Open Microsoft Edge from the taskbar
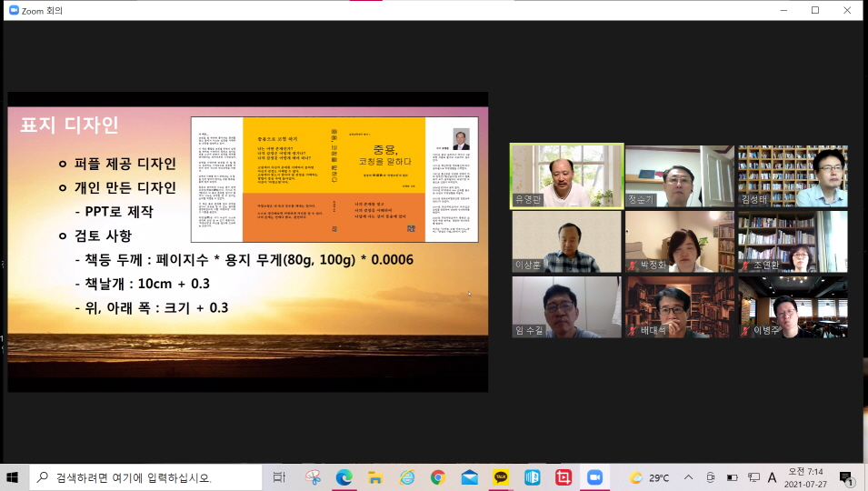The width and height of the screenshot is (868, 491). pyautogui.click(x=344, y=476)
